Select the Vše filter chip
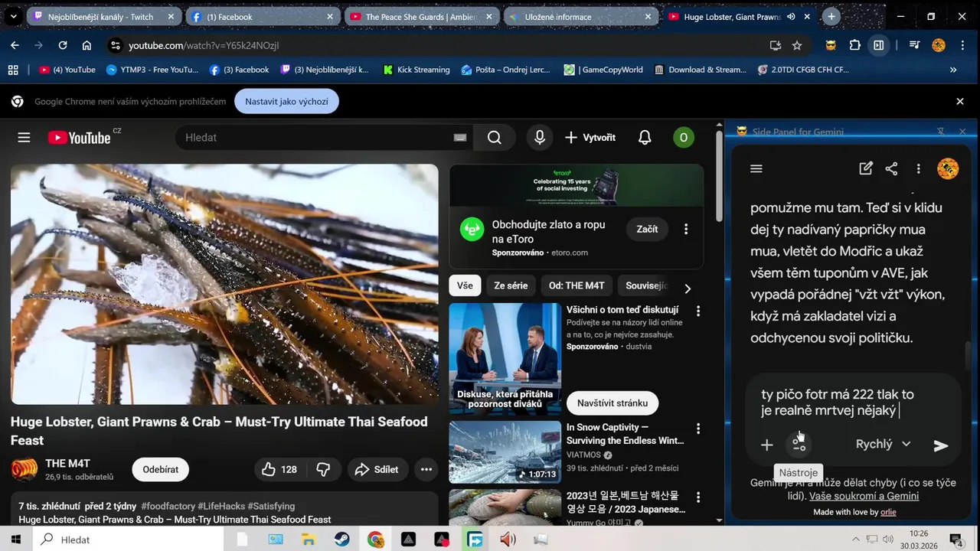This screenshot has width=980, height=551. point(465,285)
